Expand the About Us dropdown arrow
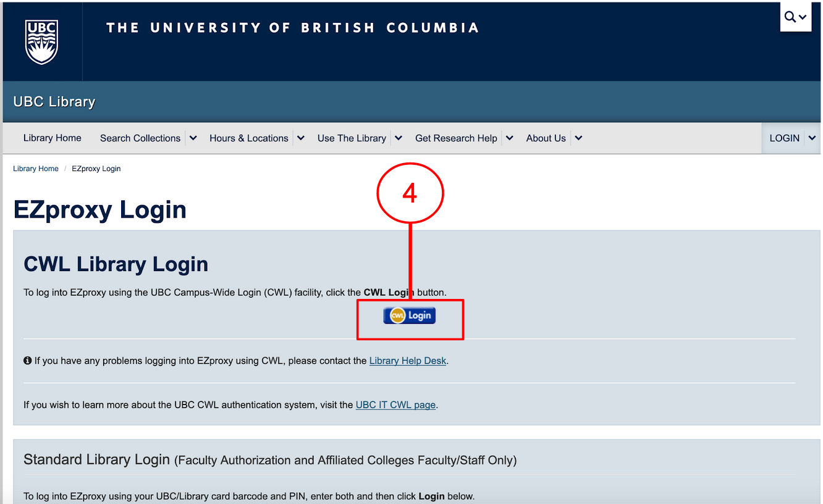Screen dimensions: 823x504 click(x=578, y=138)
